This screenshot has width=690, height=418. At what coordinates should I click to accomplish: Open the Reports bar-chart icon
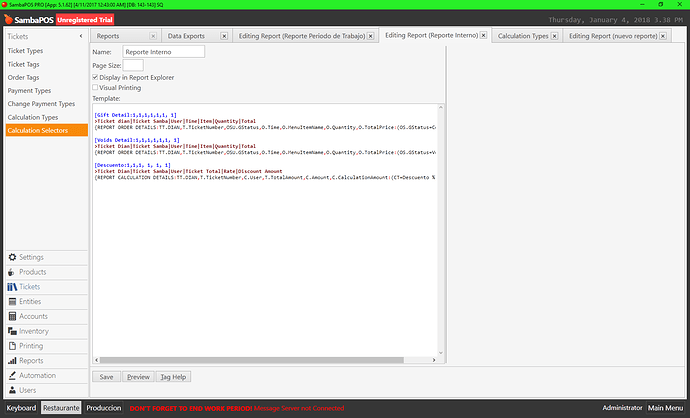(12, 361)
